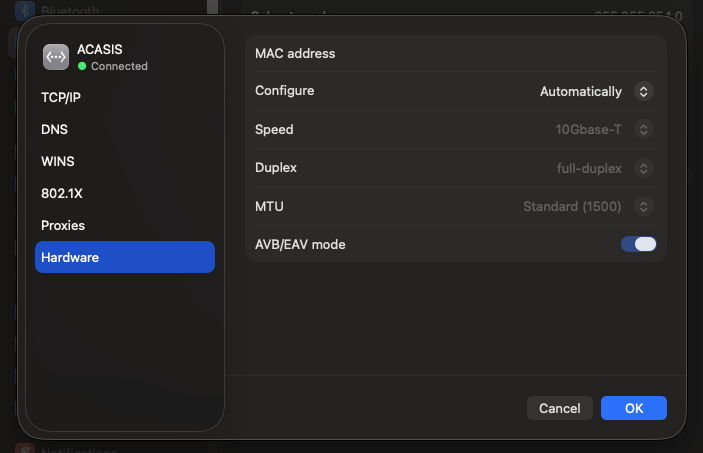Viewport: 703px width, 453px height.
Task: Click the MTU row up-down chevron icon
Action: (644, 207)
